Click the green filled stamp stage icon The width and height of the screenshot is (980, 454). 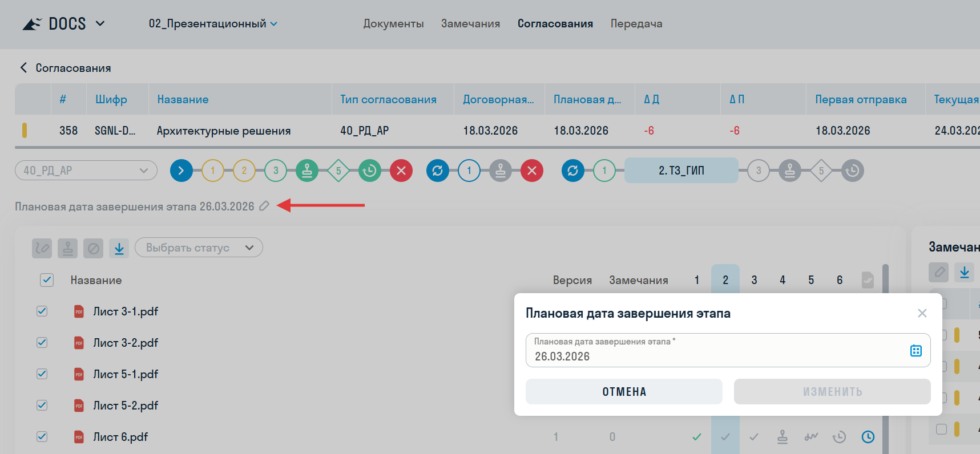307,171
